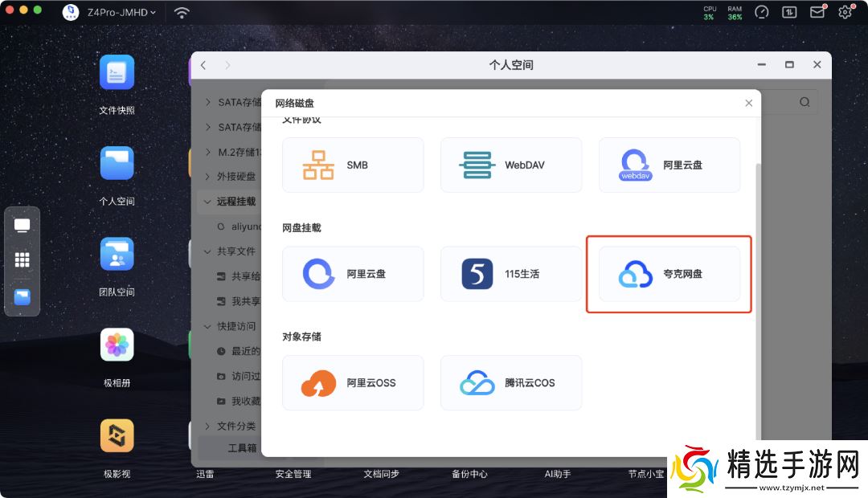Mount 夸克网盘 cloud drive

click(x=669, y=274)
